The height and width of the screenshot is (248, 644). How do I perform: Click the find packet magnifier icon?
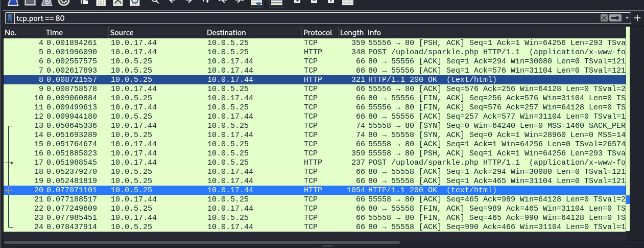click(x=155, y=2)
